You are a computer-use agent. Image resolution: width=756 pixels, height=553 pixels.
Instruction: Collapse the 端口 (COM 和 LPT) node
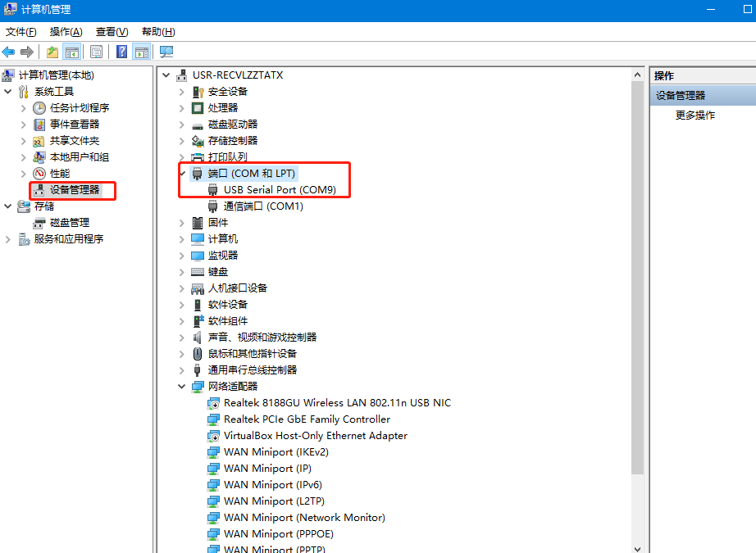point(182,173)
